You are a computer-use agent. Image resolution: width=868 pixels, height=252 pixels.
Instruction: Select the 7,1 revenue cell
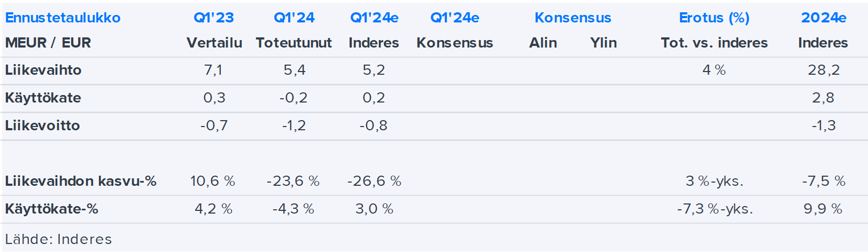[213, 70]
